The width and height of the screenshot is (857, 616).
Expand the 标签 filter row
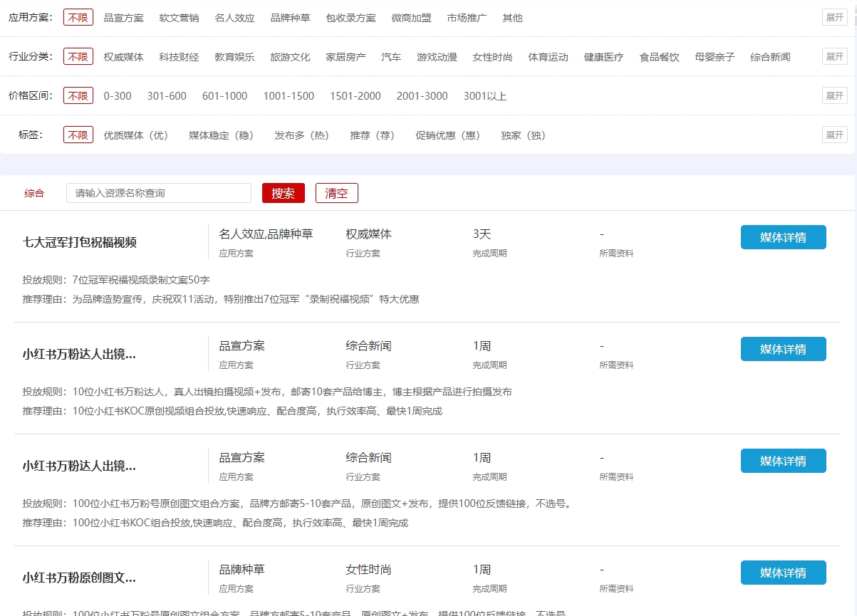(x=834, y=135)
